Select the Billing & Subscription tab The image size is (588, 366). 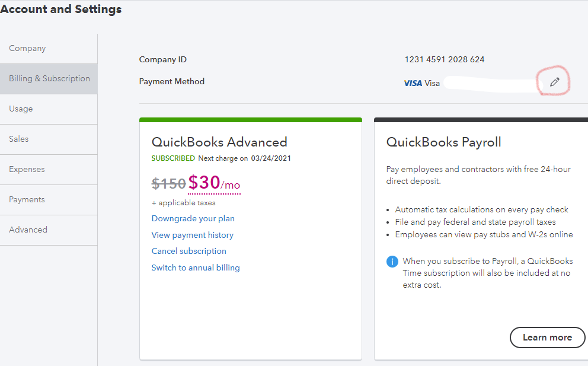tap(49, 78)
